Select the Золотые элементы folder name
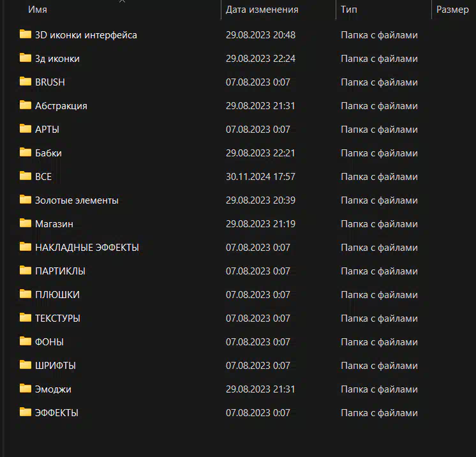This screenshot has height=457, width=476. click(77, 200)
